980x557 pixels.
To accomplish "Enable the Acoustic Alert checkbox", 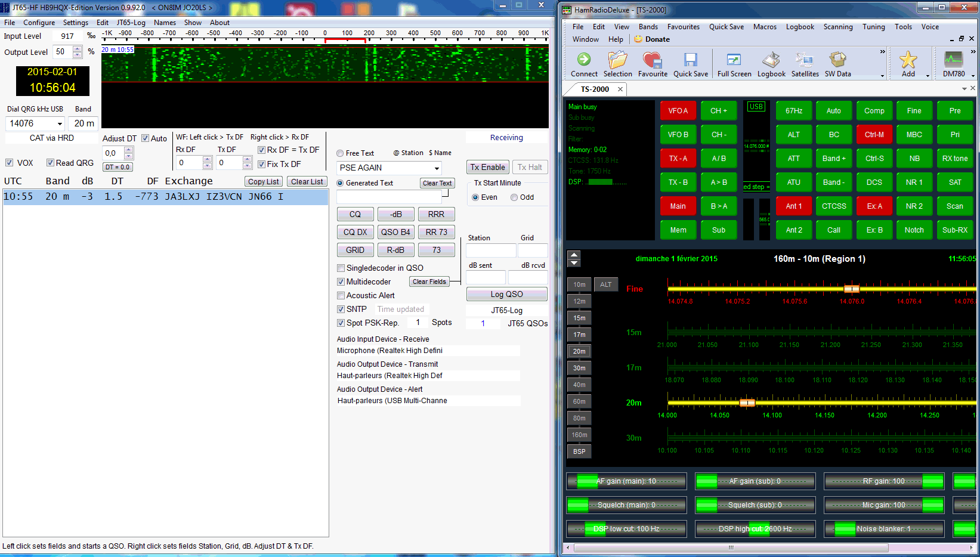I will [341, 296].
